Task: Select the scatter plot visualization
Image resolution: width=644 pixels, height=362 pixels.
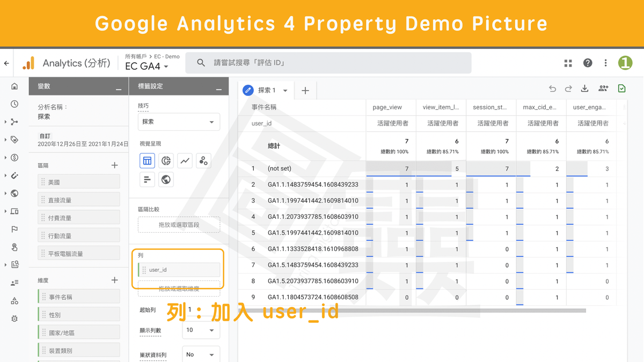Action: [203, 160]
